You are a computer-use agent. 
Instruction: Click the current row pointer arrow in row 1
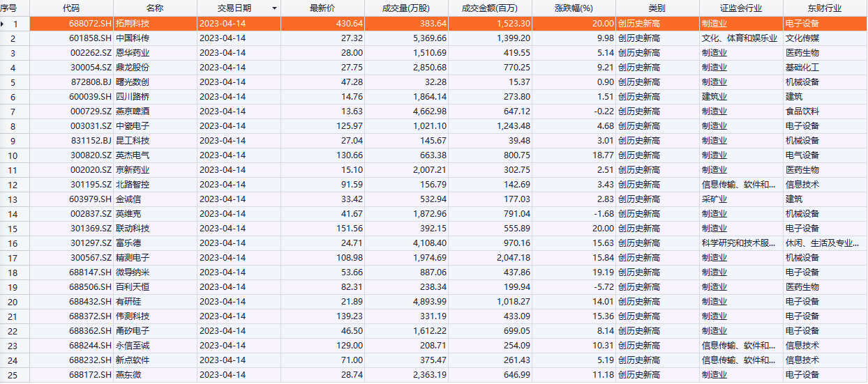(3, 24)
